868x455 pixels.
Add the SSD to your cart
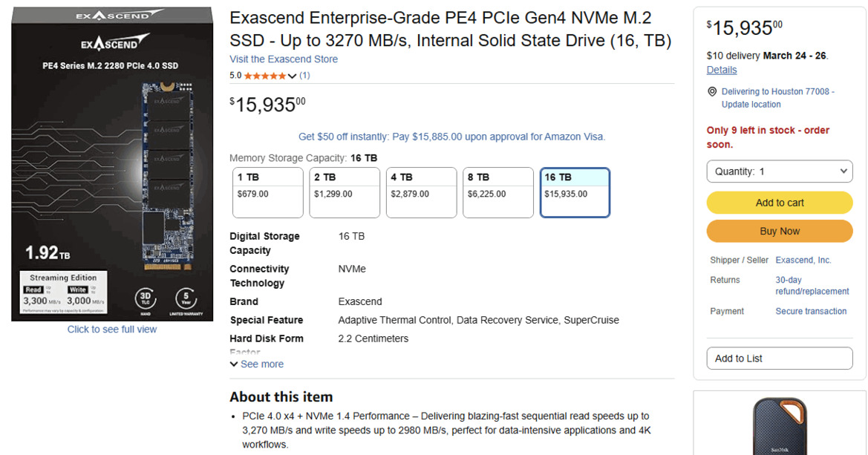779,202
